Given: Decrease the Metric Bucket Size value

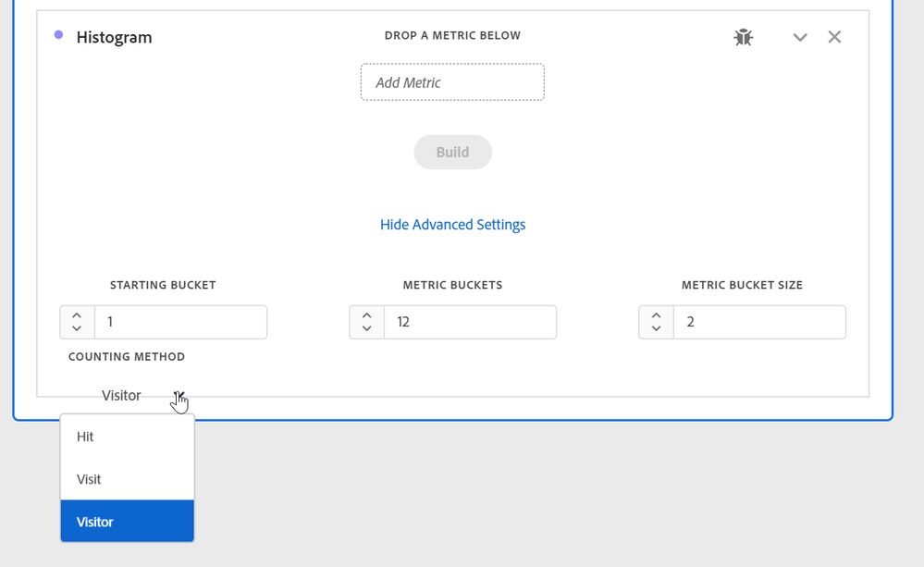Looking at the screenshot, I should [x=656, y=328].
